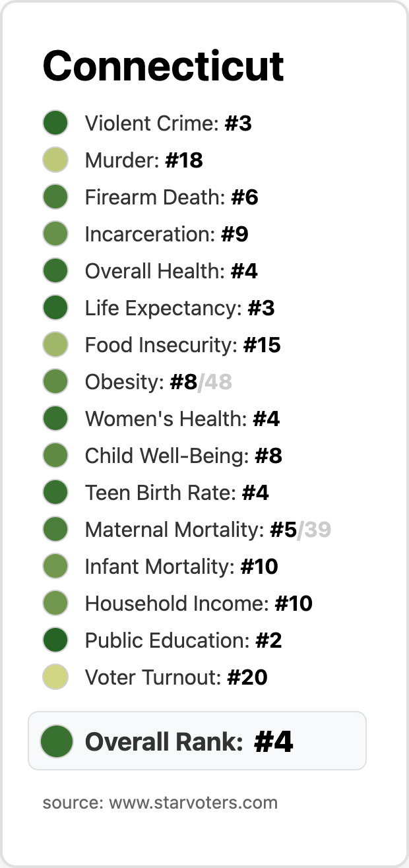Open the www.starvoters.com source link
The width and height of the screenshot is (409, 868).
click(x=193, y=803)
